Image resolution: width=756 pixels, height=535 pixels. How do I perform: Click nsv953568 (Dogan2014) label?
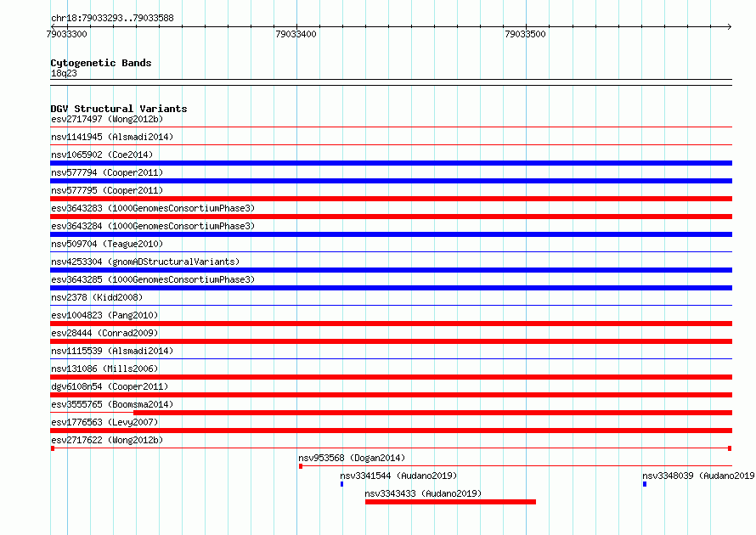click(352, 458)
